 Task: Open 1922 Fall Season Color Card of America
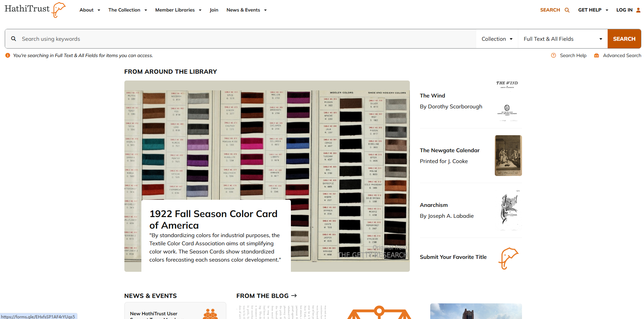(213, 219)
